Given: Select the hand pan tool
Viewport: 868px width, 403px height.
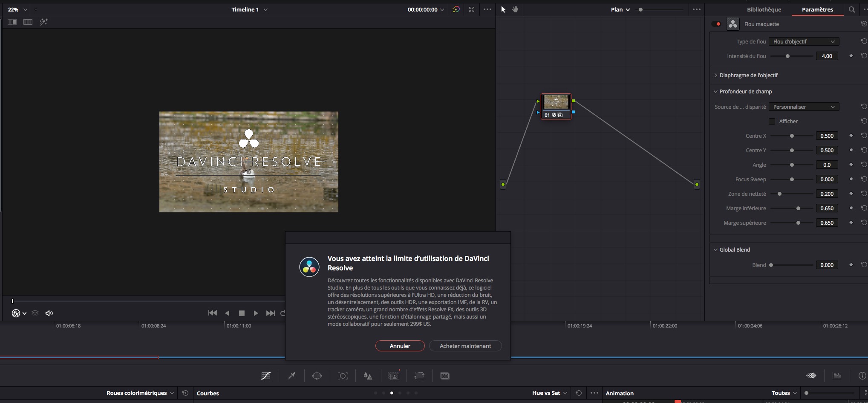Looking at the screenshot, I should tap(515, 9).
